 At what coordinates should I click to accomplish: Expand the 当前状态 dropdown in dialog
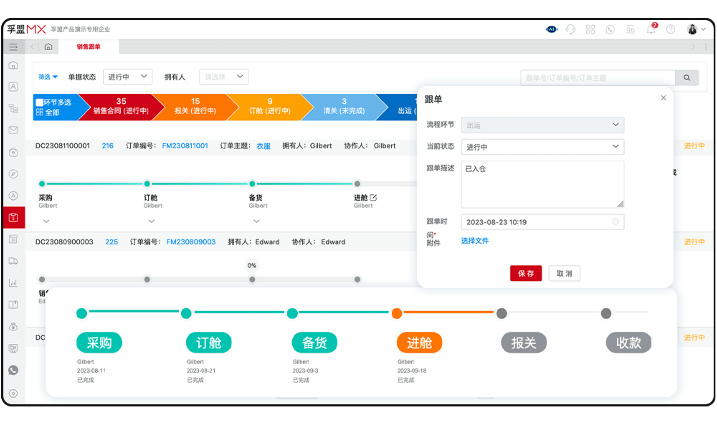click(x=542, y=146)
